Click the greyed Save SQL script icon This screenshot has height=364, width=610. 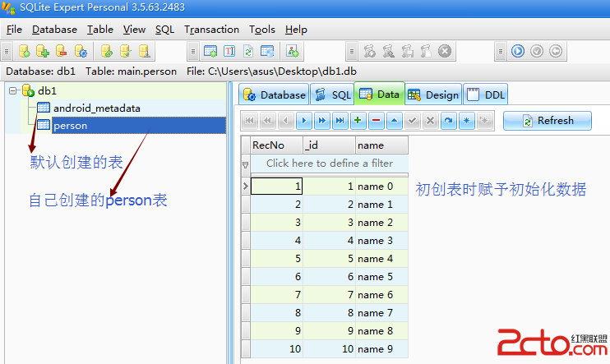pos(407,51)
